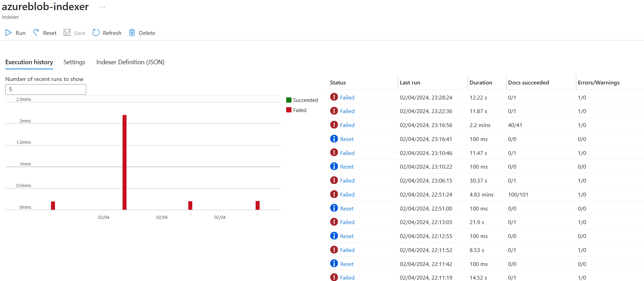This screenshot has height=281, width=644.
Task: Click the 4.83 mins duration cell
Action: [481, 195]
